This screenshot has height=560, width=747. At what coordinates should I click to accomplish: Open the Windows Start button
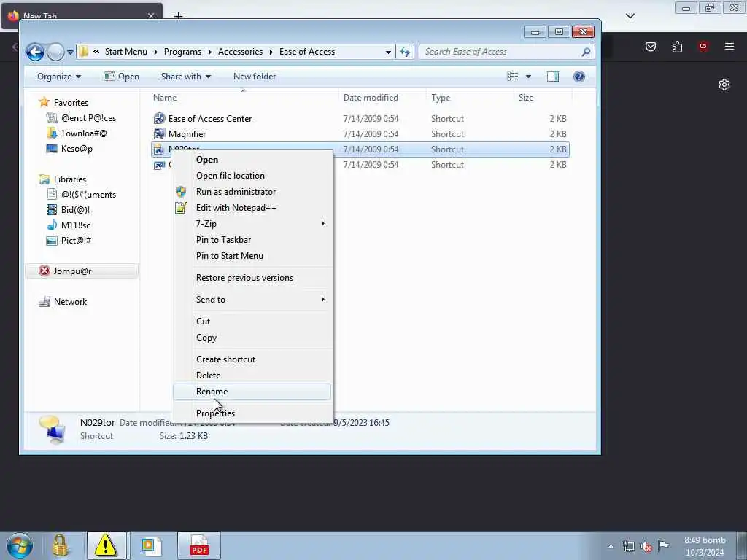pyautogui.click(x=20, y=545)
